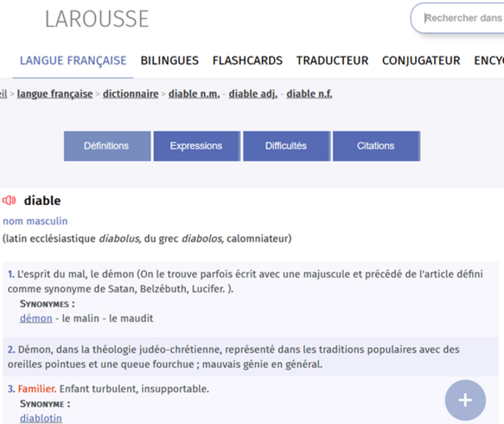The height and width of the screenshot is (424, 504).
Task: Click the red Familier usage label
Action: click(x=37, y=389)
